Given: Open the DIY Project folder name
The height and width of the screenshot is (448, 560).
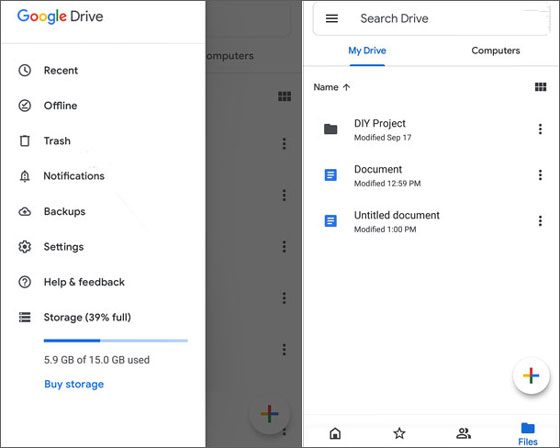Looking at the screenshot, I should point(380,123).
